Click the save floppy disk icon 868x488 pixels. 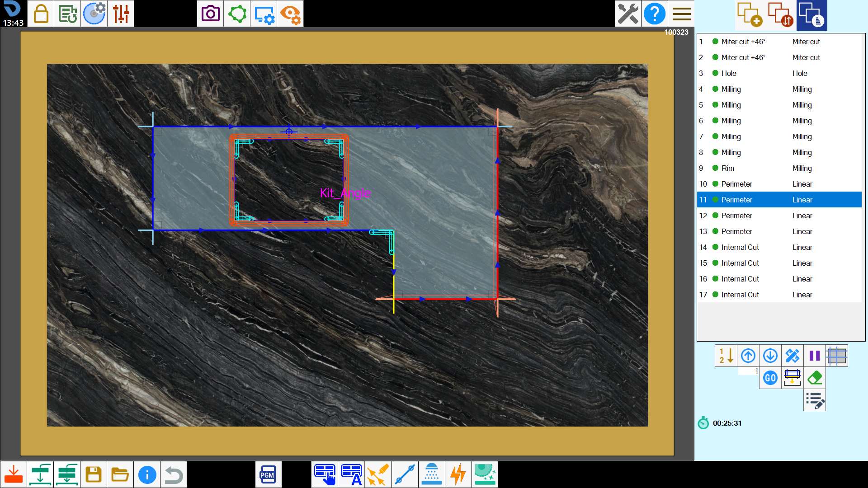(x=94, y=474)
